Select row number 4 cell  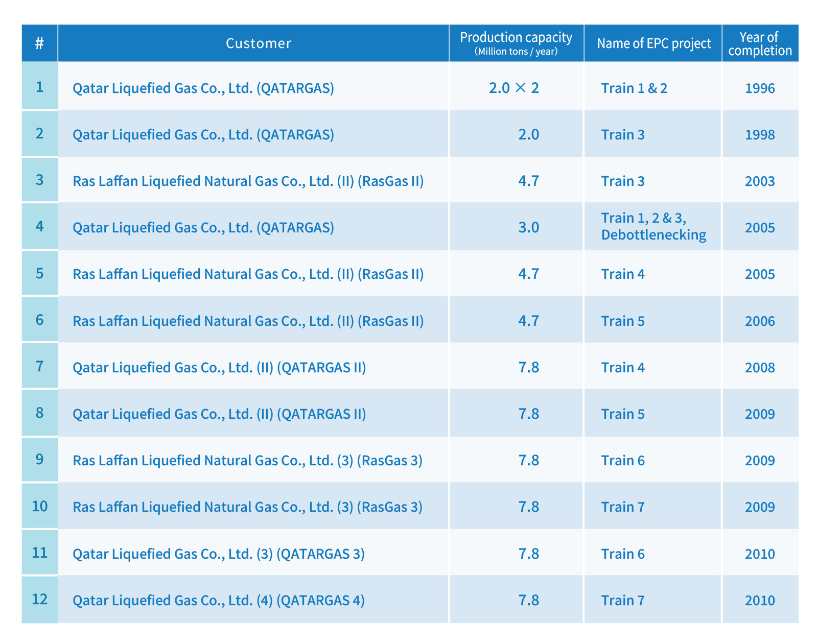[39, 226]
